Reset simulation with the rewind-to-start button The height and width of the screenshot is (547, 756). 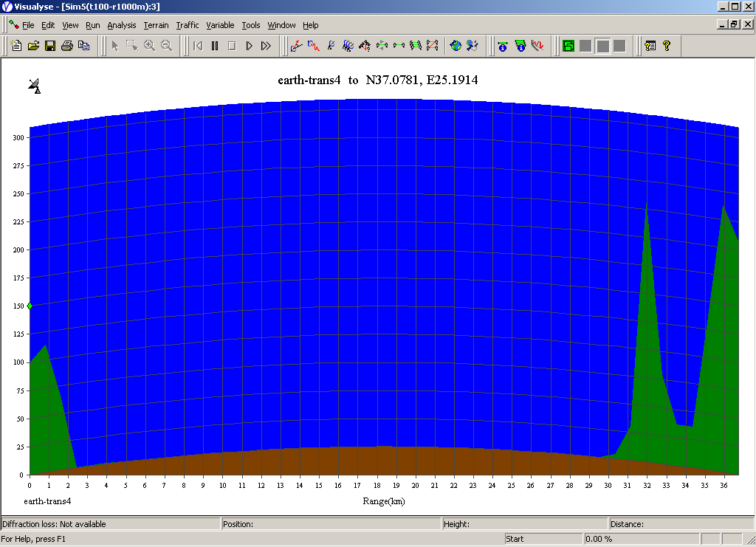tap(198, 46)
